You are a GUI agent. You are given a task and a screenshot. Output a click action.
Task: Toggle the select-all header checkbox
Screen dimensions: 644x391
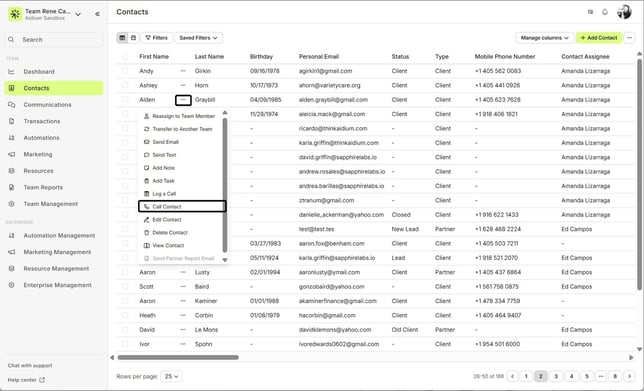click(125, 57)
